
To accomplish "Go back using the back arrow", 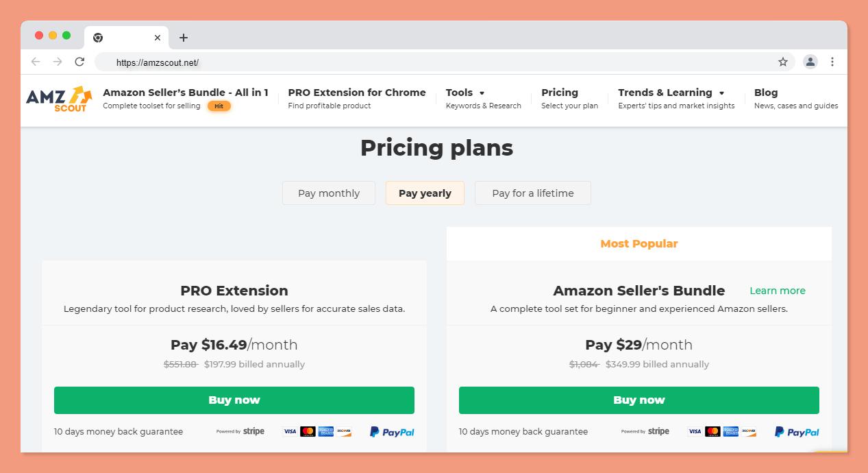I will 36,62.
